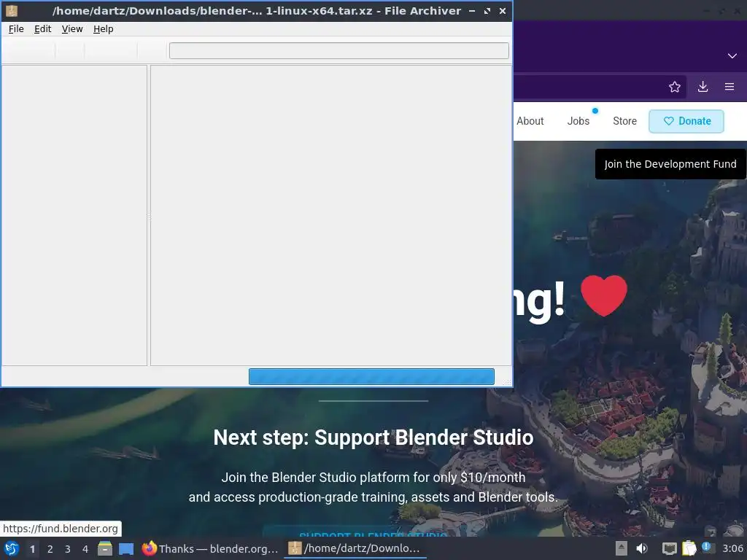This screenshot has width=747, height=560.
Task: Open the Help menu in File Archiver
Action: click(103, 29)
